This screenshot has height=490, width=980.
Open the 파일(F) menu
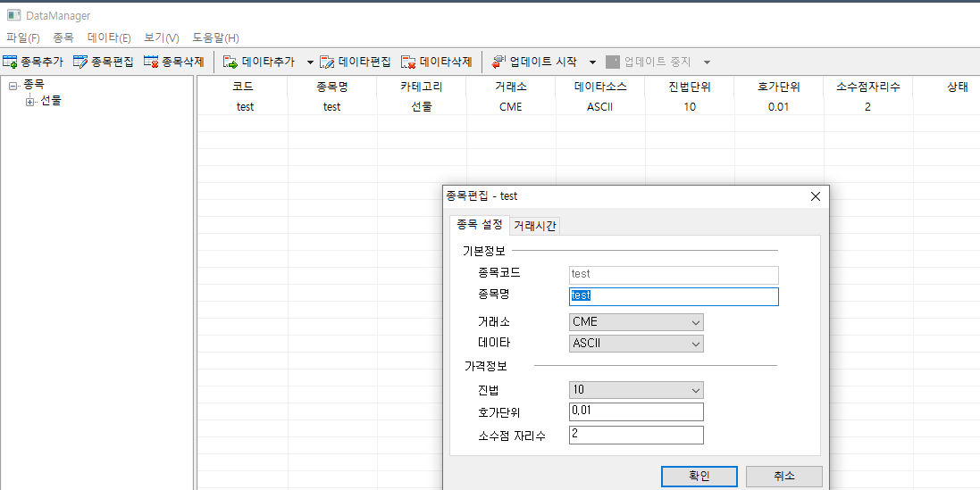23,38
